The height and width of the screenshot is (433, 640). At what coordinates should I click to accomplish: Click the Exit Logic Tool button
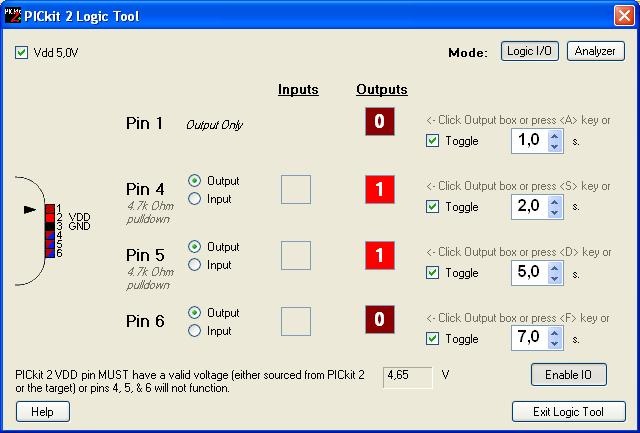point(568,411)
